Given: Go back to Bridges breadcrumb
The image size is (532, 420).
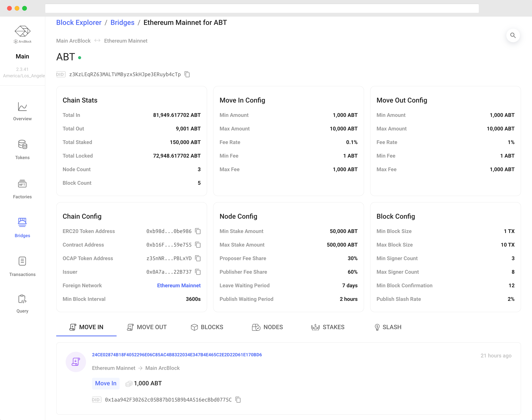Looking at the screenshot, I should click(x=122, y=23).
